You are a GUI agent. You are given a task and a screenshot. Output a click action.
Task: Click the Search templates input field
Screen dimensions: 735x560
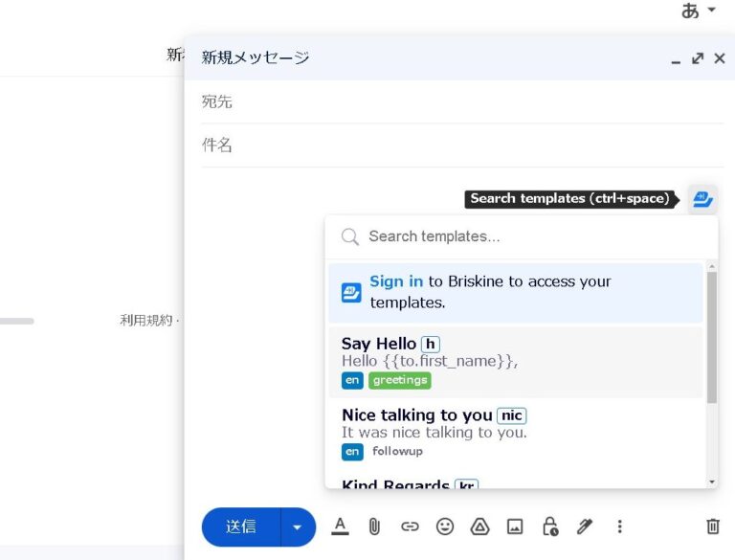pos(526,236)
